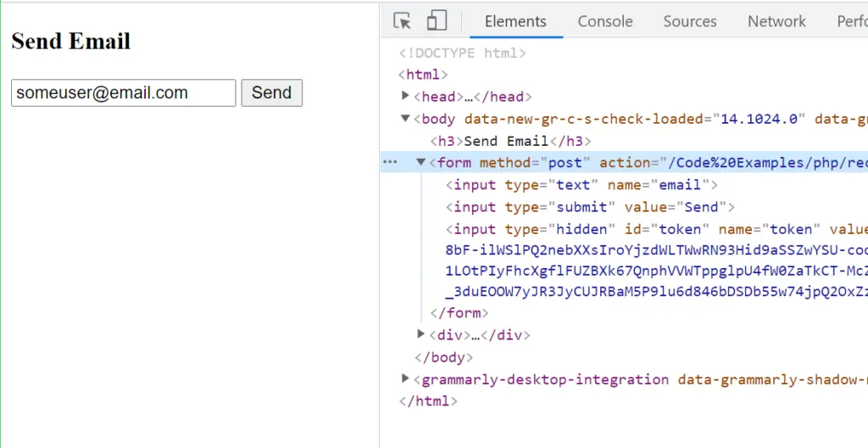Open the Sources tab
Screen dimensions: 868x448
coord(689,21)
